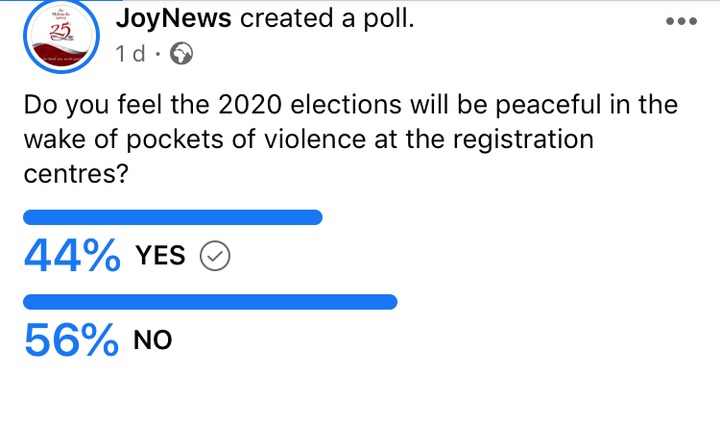Open the three-dot post options menu
Image resolution: width=720 pixels, height=426 pixels.
click(x=681, y=21)
